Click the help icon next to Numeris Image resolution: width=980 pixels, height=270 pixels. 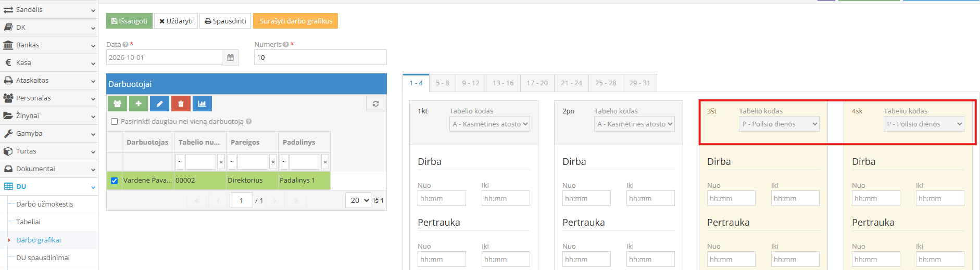[286, 45]
